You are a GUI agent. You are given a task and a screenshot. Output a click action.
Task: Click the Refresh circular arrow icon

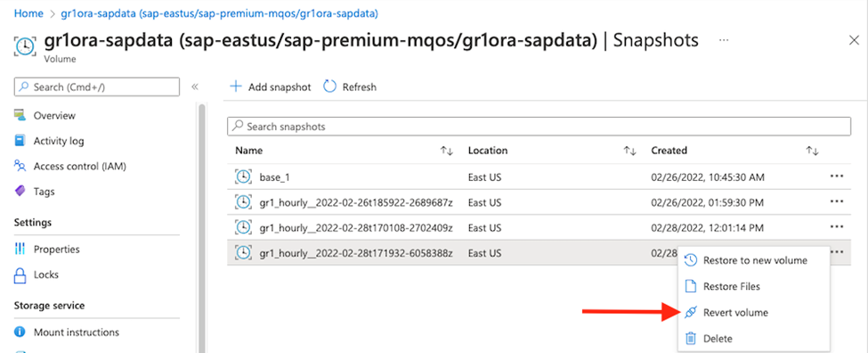(x=329, y=86)
